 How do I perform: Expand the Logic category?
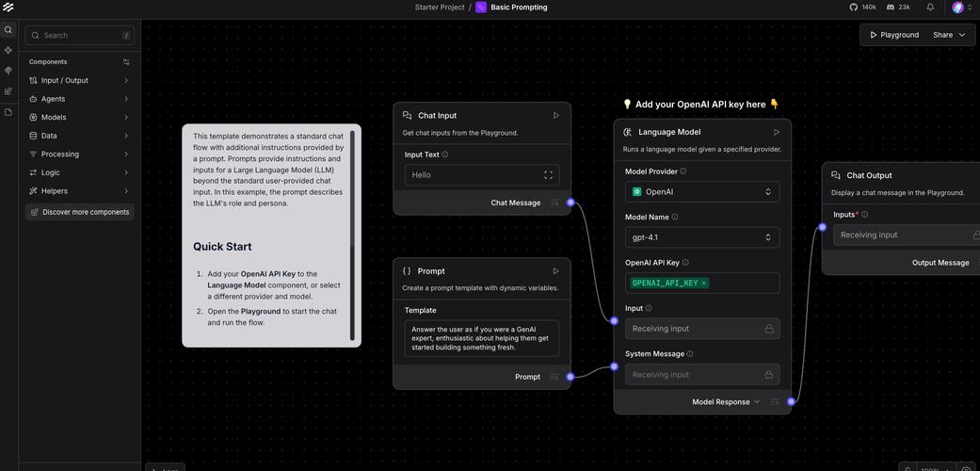coord(79,172)
